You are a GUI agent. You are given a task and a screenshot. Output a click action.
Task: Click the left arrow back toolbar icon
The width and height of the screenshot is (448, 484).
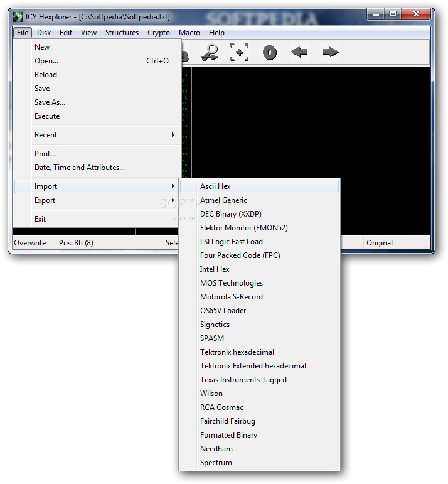tap(299, 52)
